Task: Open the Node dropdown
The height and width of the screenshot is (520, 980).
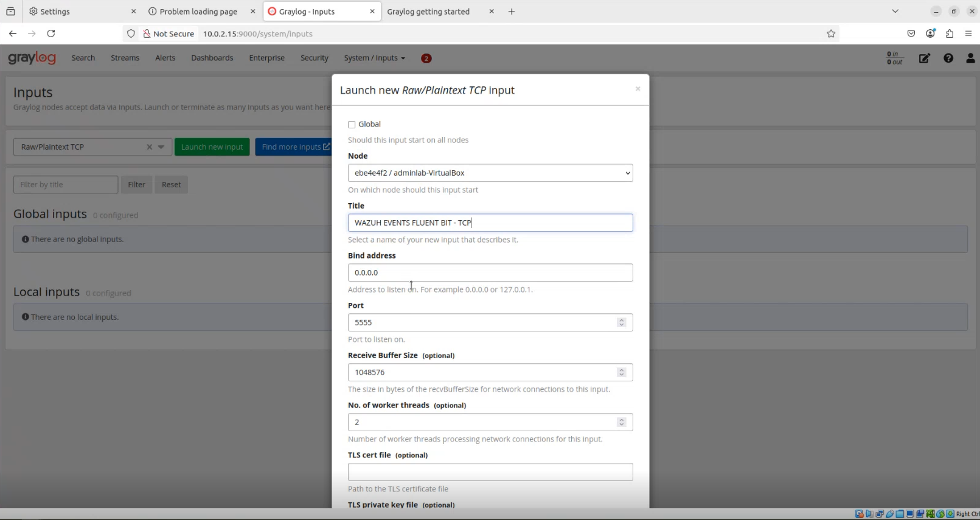Action: 490,173
